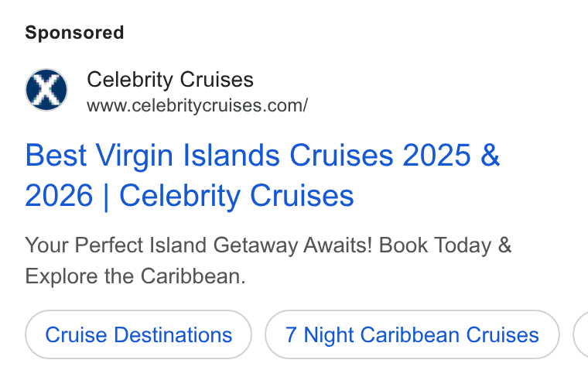Image resolution: width=588 pixels, height=384 pixels.
Task: Click '2025 &' in the blue headline
Action: pyautogui.click(x=451, y=155)
